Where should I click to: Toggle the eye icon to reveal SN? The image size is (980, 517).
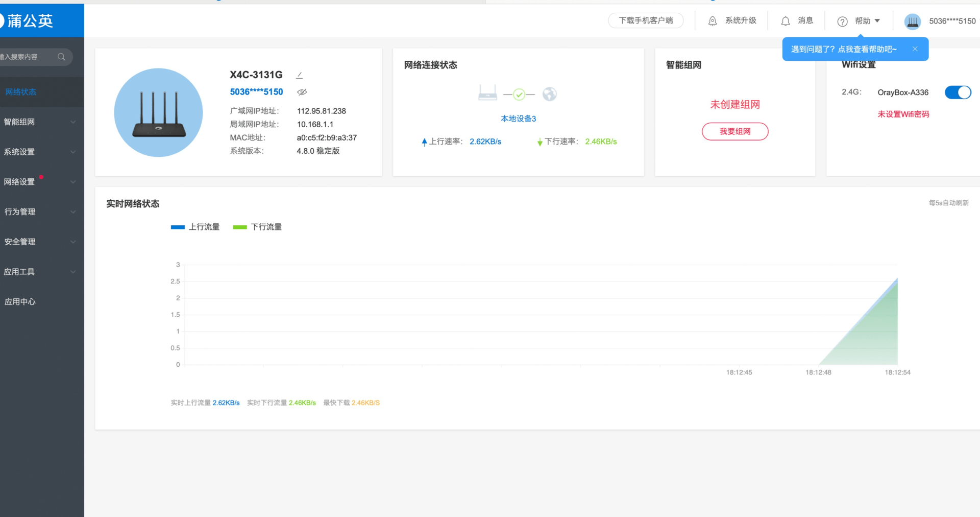[x=302, y=92]
